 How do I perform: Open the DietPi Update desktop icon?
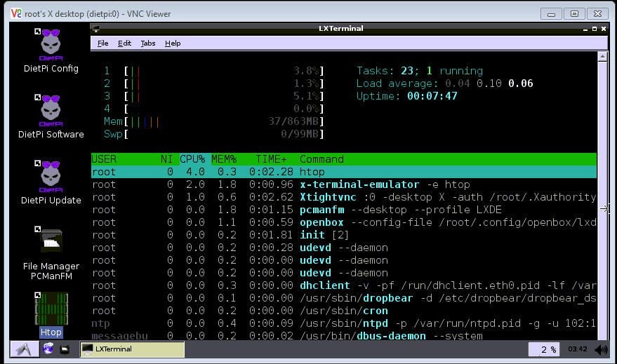pos(51,183)
